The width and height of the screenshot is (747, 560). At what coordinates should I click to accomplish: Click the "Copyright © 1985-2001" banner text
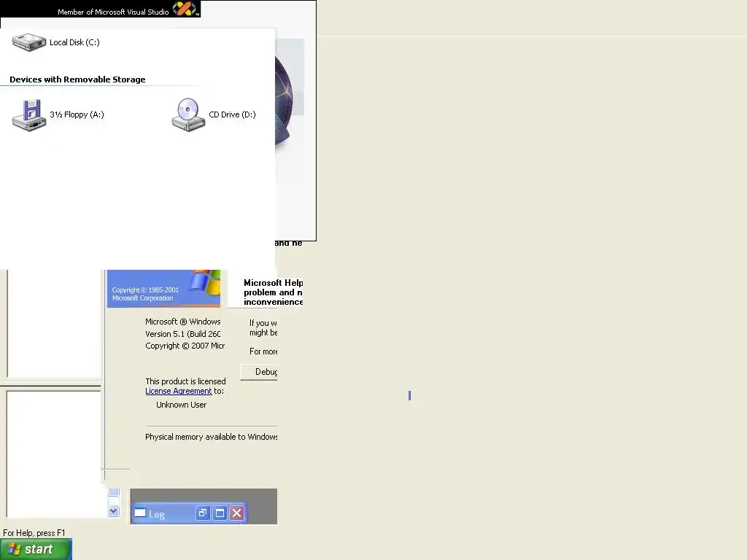(x=145, y=289)
